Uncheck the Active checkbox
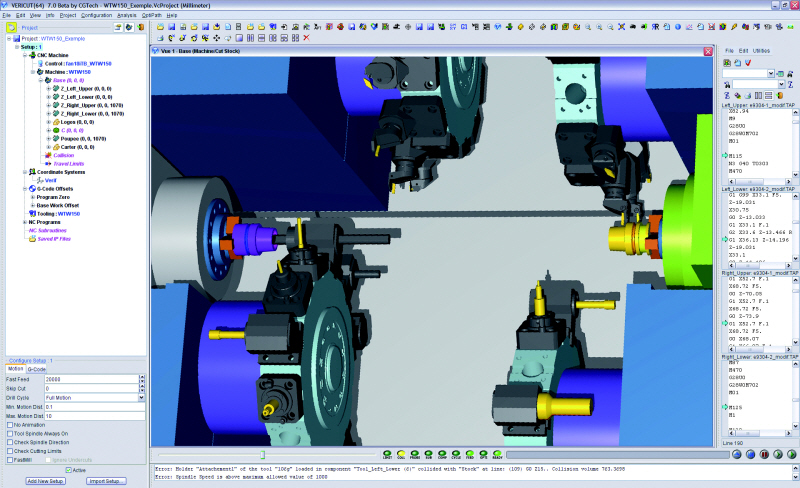Screen dimensions: 800x488 click(x=68, y=470)
